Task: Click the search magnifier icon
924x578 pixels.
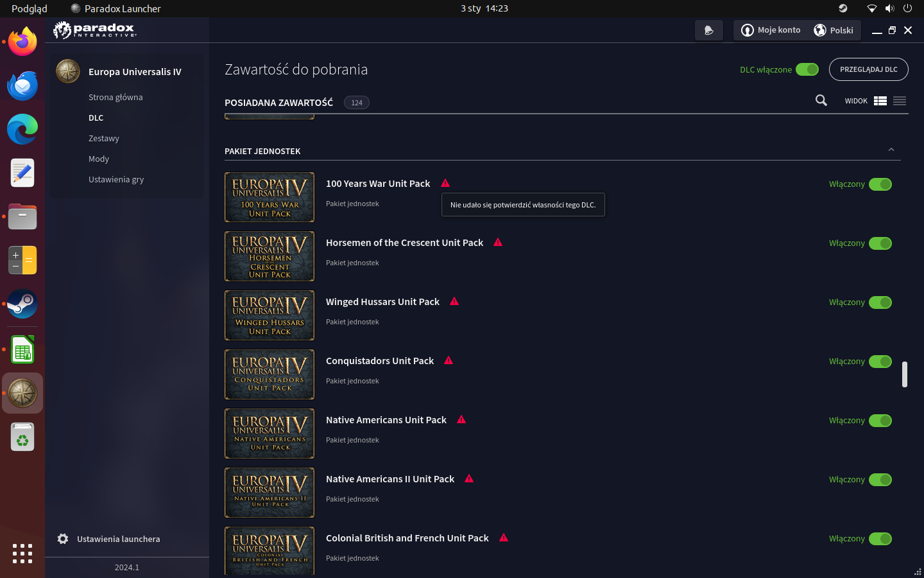Action: coord(821,100)
